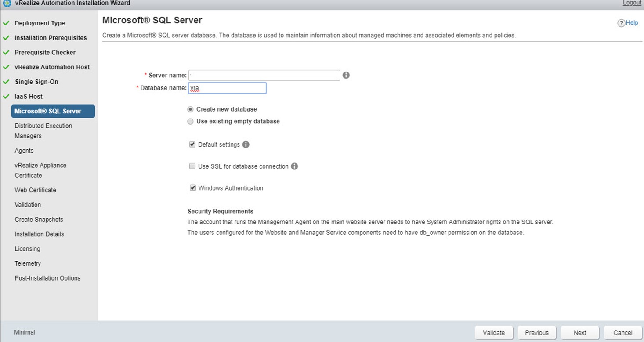Open vRealize Appliance Certificate step
The height and width of the screenshot is (342, 644).
[40, 170]
